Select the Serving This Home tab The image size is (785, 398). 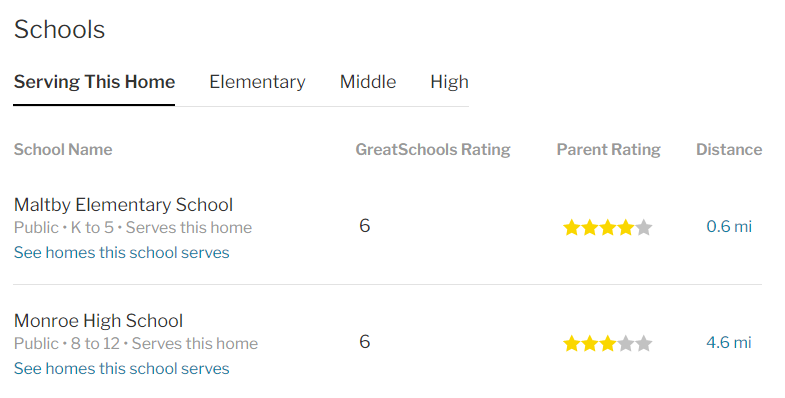[x=94, y=82]
